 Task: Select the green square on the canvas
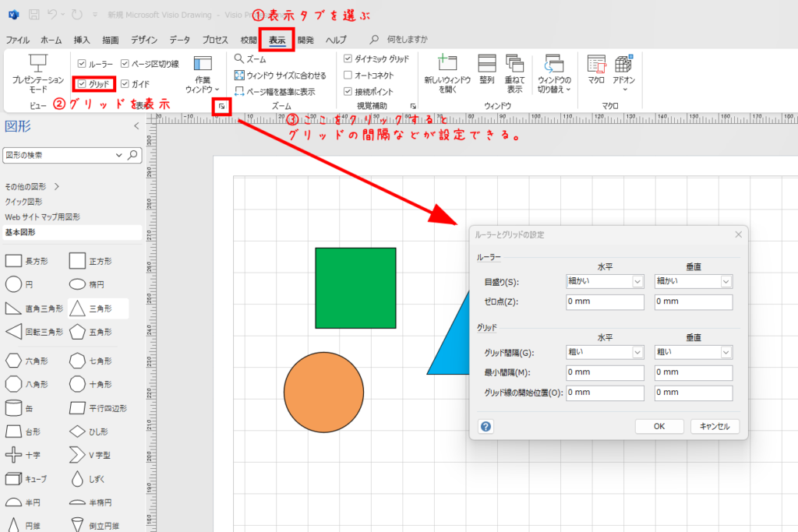(x=355, y=288)
